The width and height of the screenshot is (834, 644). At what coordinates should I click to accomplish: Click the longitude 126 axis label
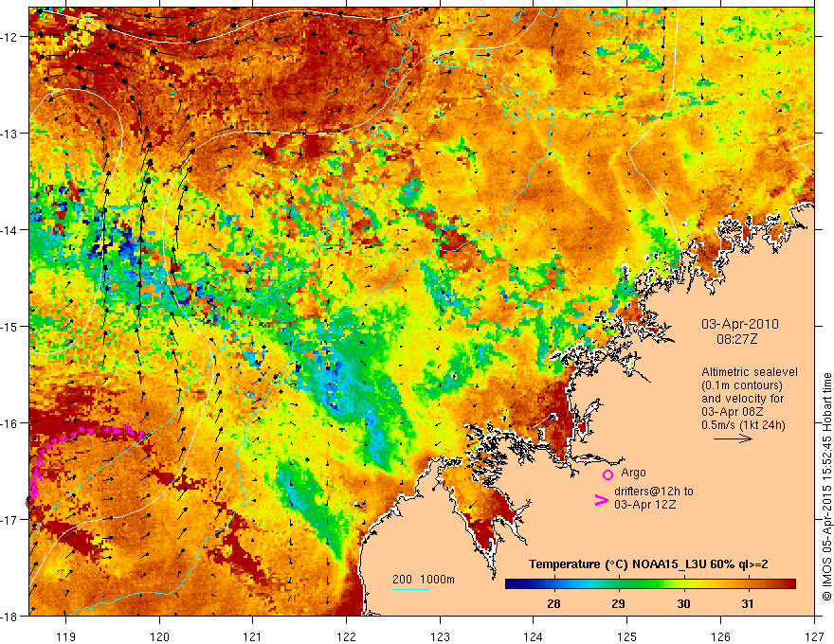(720, 636)
